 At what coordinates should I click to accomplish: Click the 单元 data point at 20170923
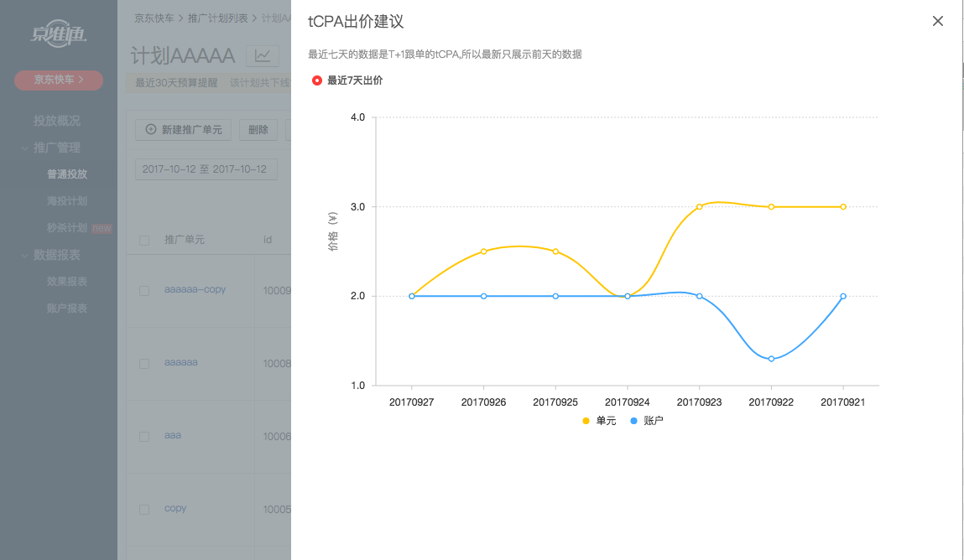699,206
